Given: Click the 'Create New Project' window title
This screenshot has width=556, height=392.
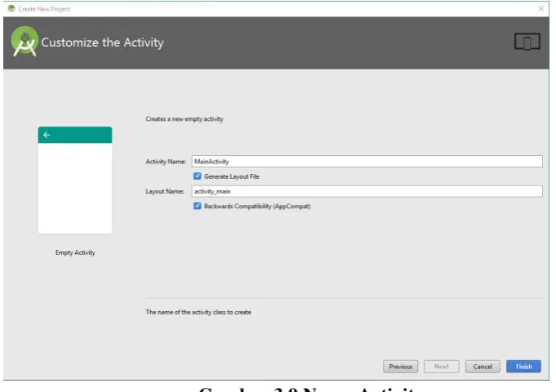Looking at the screenshot, I should click(x=44, y=9).
